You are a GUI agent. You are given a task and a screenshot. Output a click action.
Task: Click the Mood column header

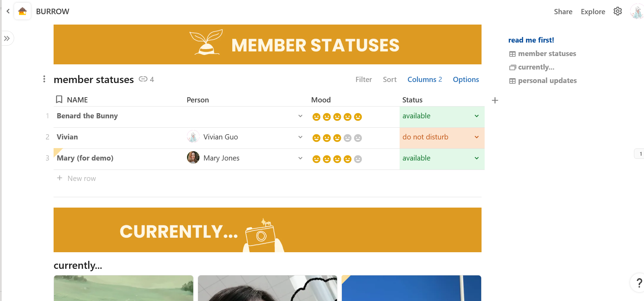[321, 100]
